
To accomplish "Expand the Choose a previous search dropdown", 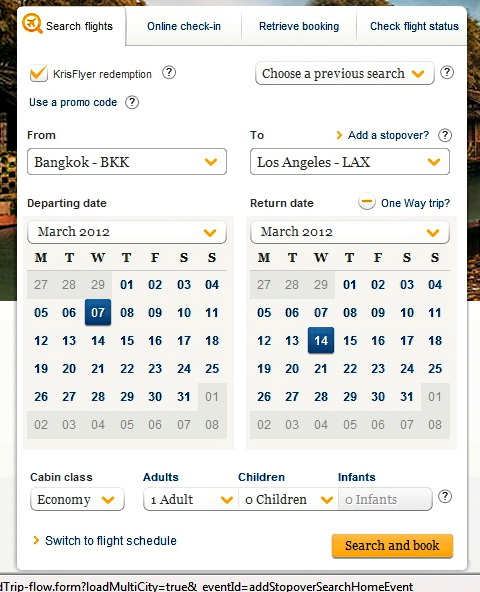I will (x=344, y=73).
